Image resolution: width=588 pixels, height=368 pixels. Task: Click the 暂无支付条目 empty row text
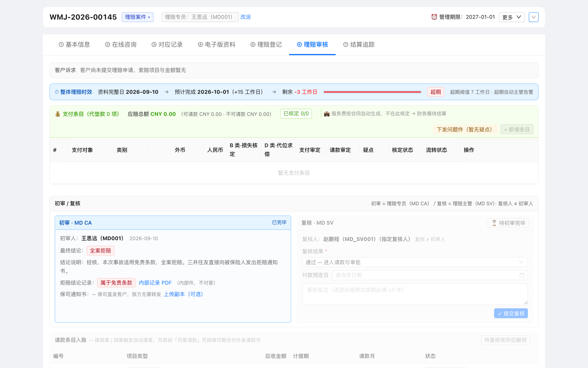tap(294, 173)
